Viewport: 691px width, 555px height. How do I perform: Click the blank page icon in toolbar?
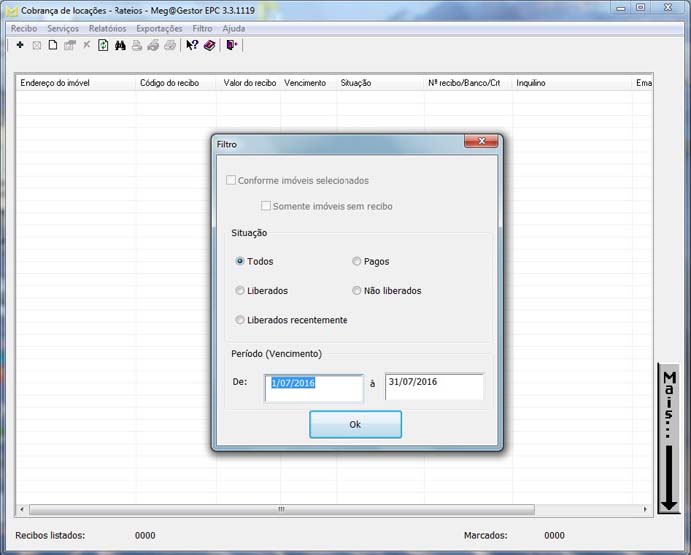[53, 45]
